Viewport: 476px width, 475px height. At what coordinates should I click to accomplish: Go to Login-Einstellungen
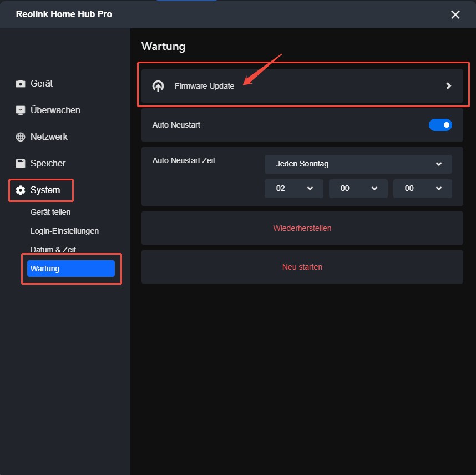[x=64, y=231]
